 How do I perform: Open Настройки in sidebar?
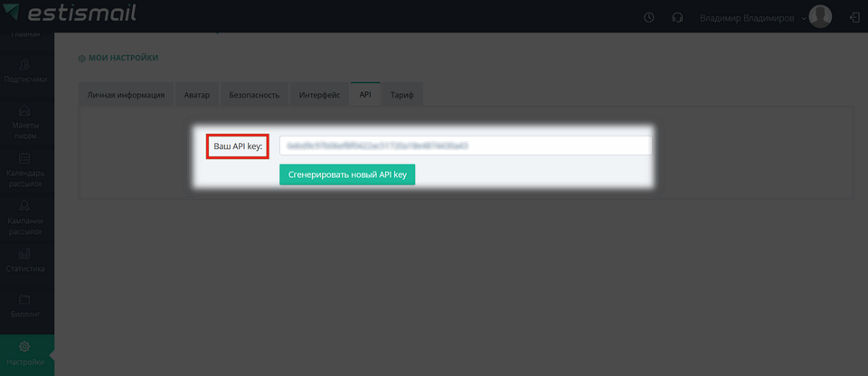click(25, 354)
